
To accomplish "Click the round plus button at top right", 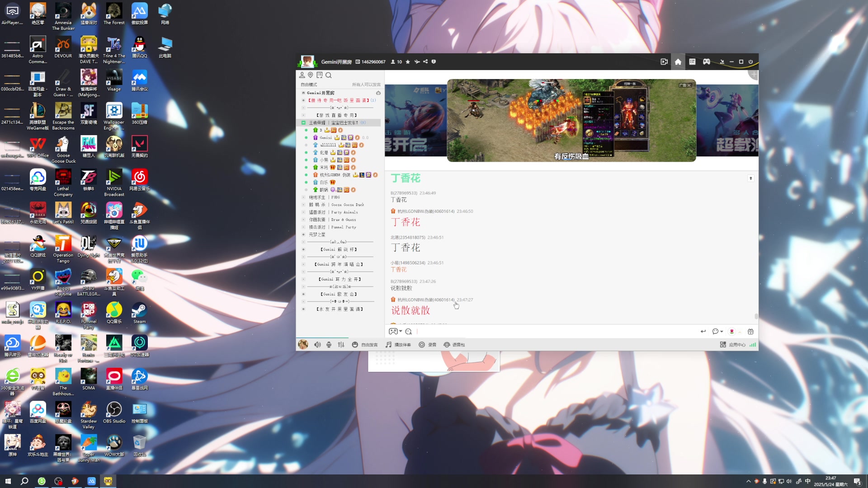I will [754, 75].
